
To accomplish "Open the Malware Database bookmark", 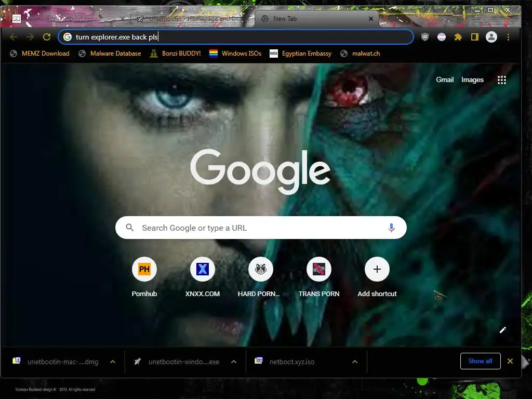I will point(110,54).
